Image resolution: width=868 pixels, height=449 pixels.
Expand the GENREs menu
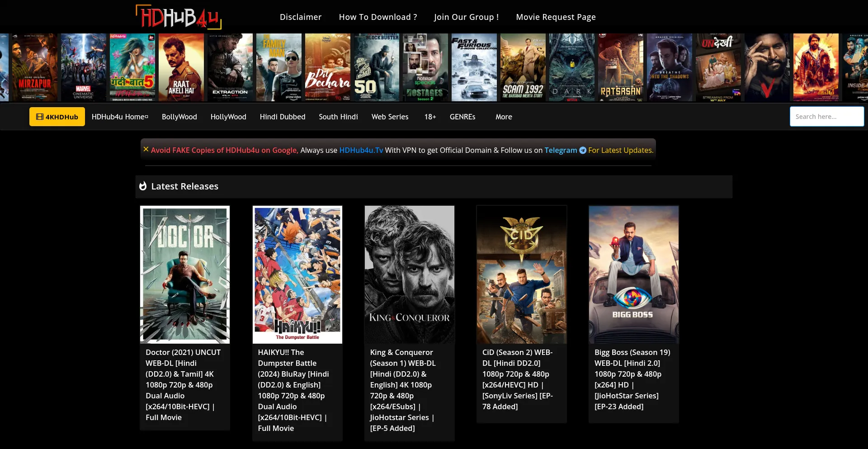click(462, 117)
